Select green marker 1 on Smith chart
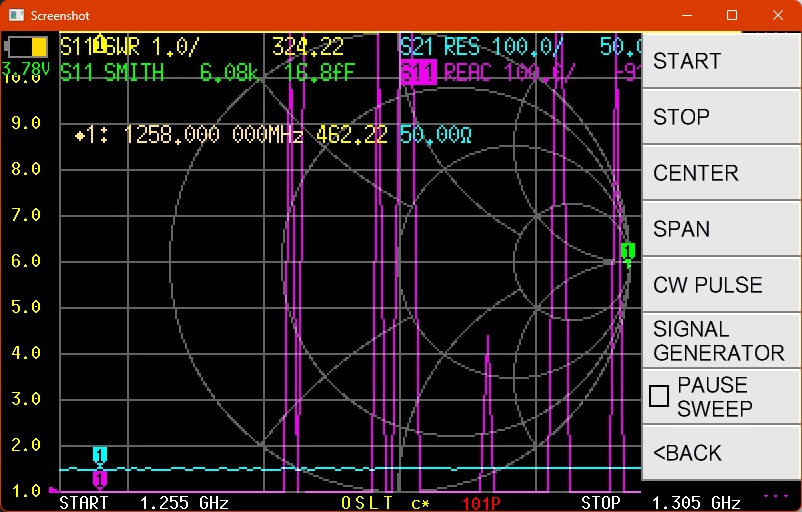 pos(627,252)
